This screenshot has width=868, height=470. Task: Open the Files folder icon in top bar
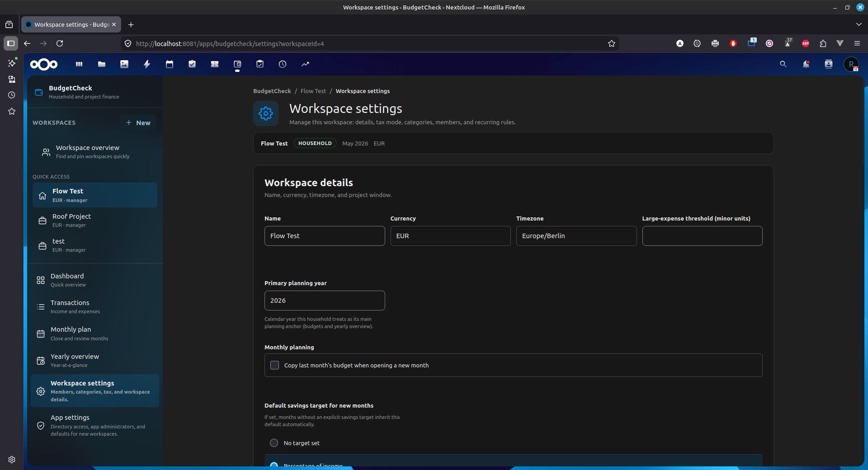(102, 64)
